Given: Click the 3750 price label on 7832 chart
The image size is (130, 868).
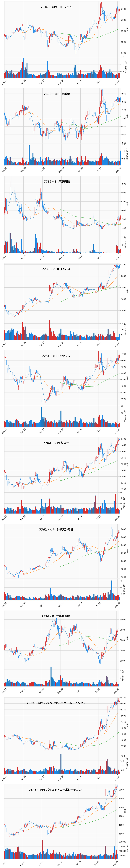Looking at the screenshot, I should click(124, 746).
